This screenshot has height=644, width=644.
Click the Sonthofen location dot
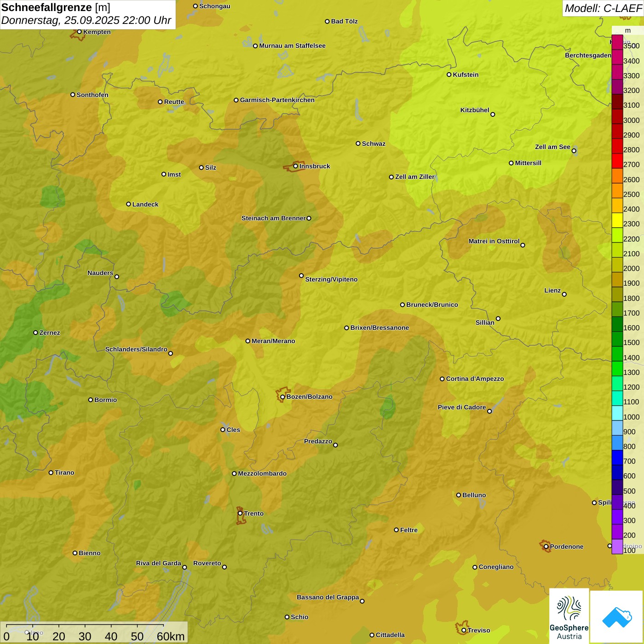[73, 95]
